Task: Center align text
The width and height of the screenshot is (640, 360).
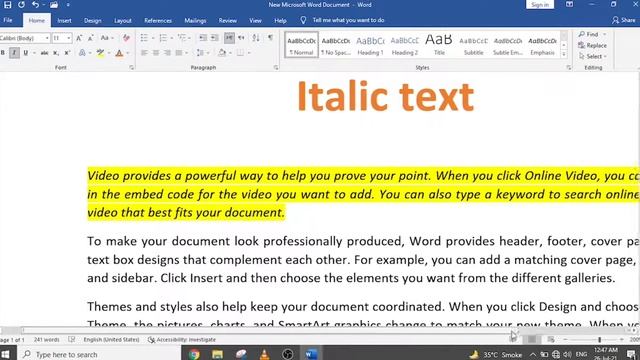Action: pos(156,53)
